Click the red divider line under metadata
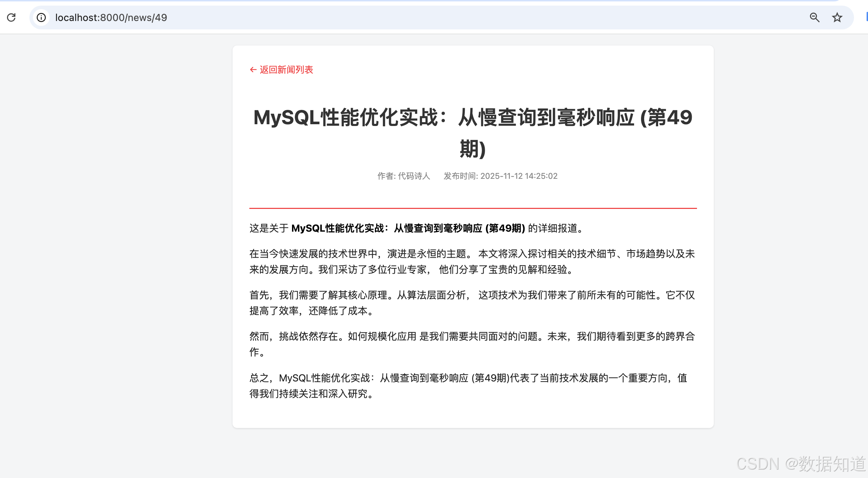This screenshot has height=478, width=868. (x=473, y=208)
